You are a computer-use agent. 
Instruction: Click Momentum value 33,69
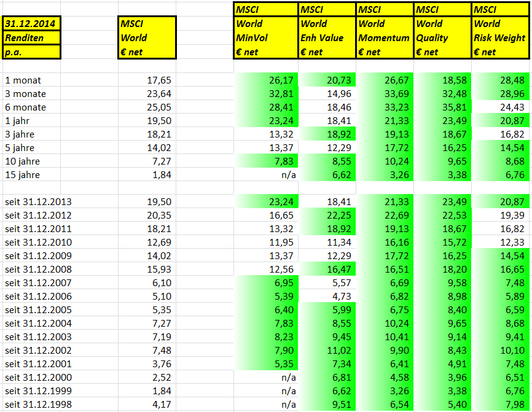tap(397, 94)
